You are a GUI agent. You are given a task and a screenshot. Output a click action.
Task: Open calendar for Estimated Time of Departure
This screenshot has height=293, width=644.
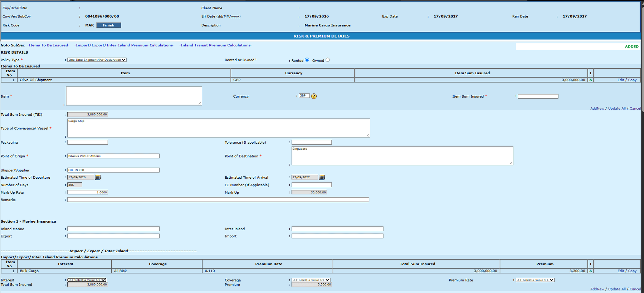click(x=98, y=177)
